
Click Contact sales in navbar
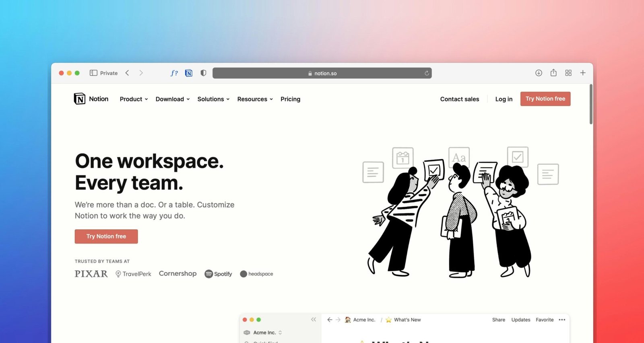[x=459, y=99]
